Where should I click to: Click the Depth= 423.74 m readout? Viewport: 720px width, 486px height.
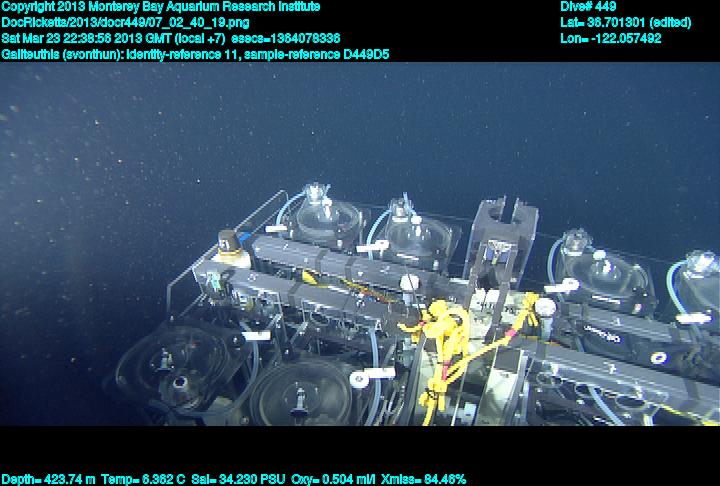tap(48, 479)
